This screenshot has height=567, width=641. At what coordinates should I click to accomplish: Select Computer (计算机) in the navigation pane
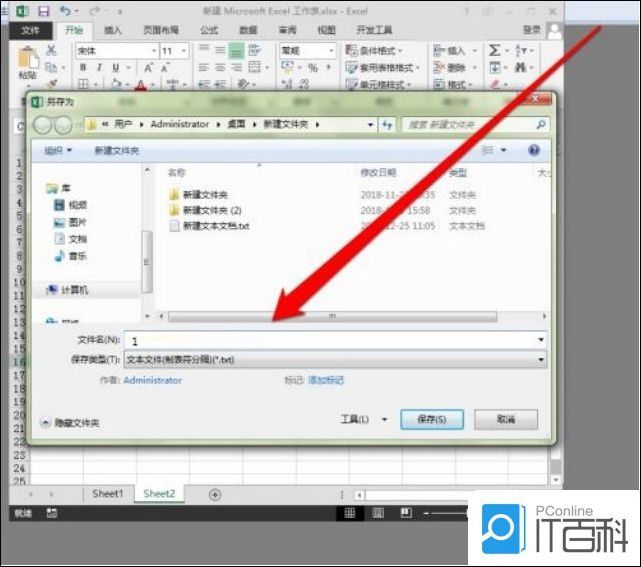point(67,290)
